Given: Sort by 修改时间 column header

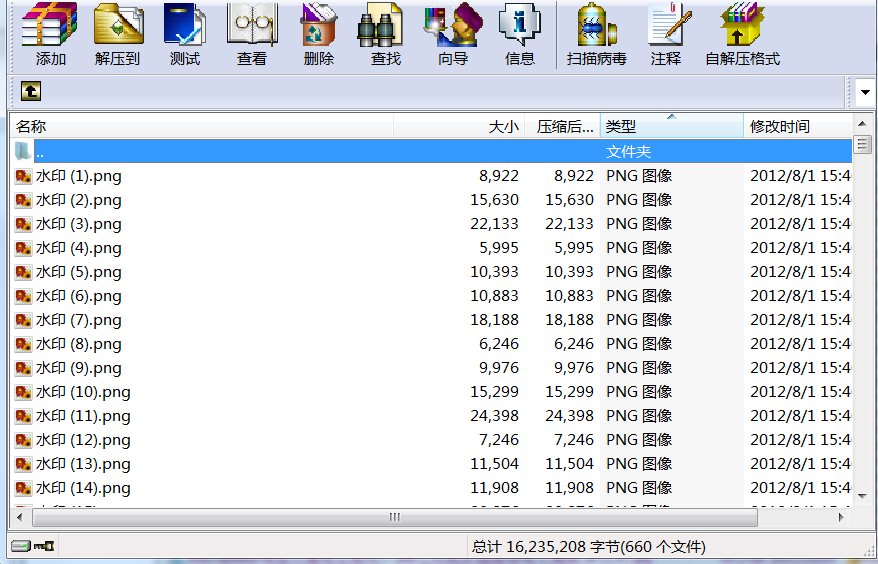Looking at the screenshot, I should (798, 127).
